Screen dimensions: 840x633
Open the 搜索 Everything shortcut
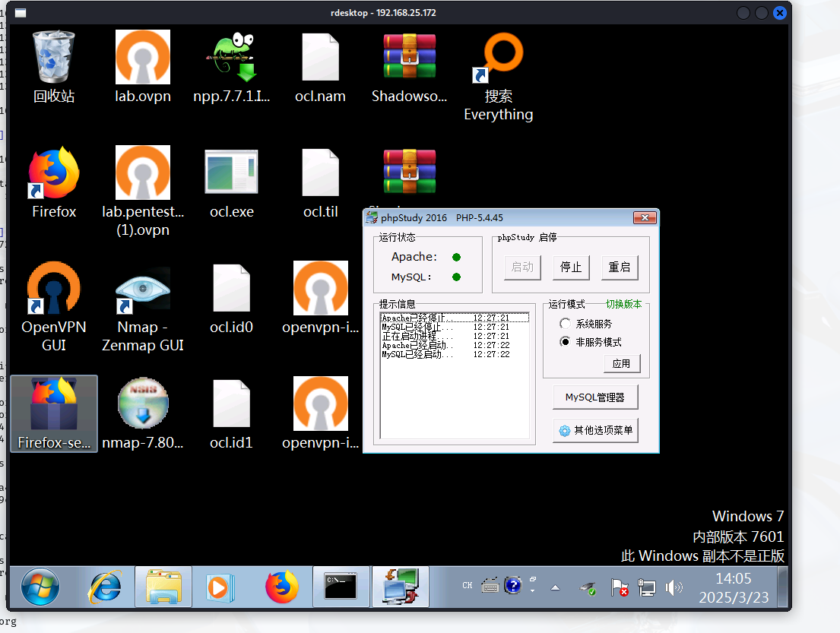(498, 76)
